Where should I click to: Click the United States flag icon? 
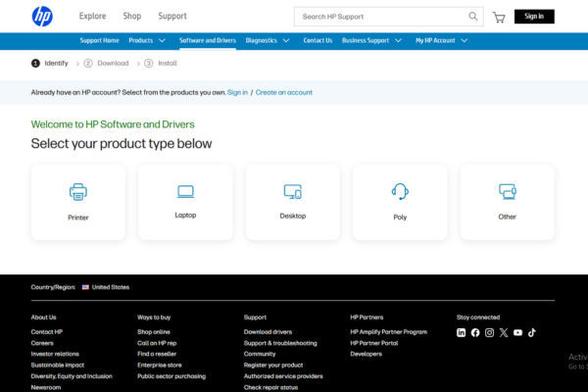[85, 287]
